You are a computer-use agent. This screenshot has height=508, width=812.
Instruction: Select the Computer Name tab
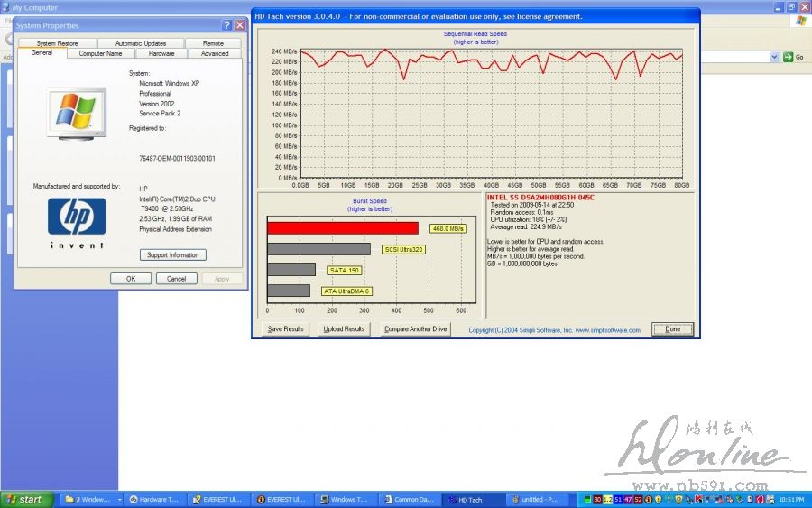tap(100, 53)
